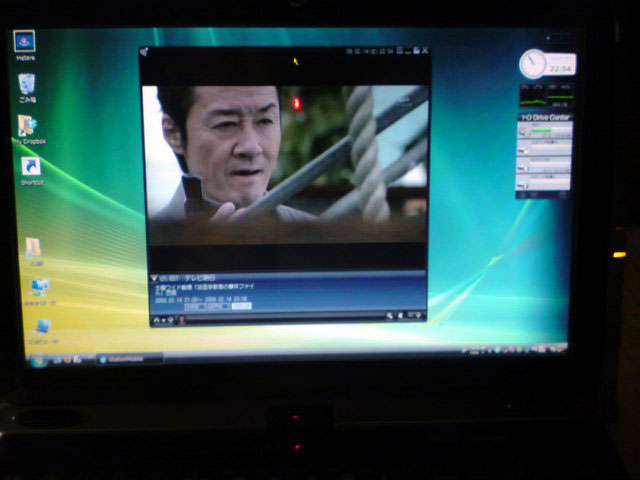Click the left icon on Drive Center's bottom bar
The width and height of the screenshot is (640, 480).
coord(524,196)
